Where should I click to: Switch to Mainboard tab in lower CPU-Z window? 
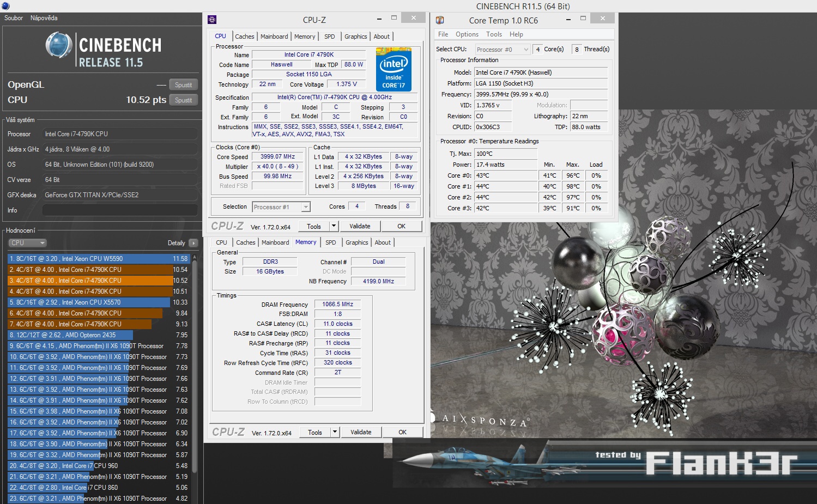click(275, 242)
